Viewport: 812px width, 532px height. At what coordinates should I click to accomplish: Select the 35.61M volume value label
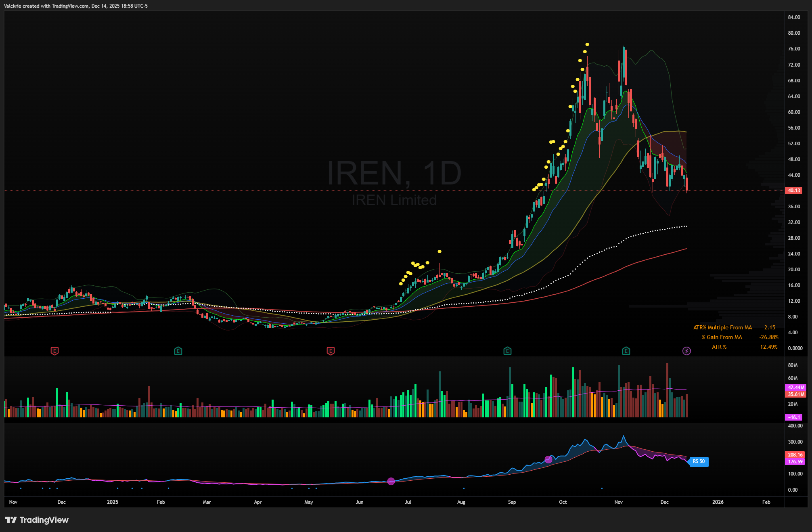click(x=795, y=394)
